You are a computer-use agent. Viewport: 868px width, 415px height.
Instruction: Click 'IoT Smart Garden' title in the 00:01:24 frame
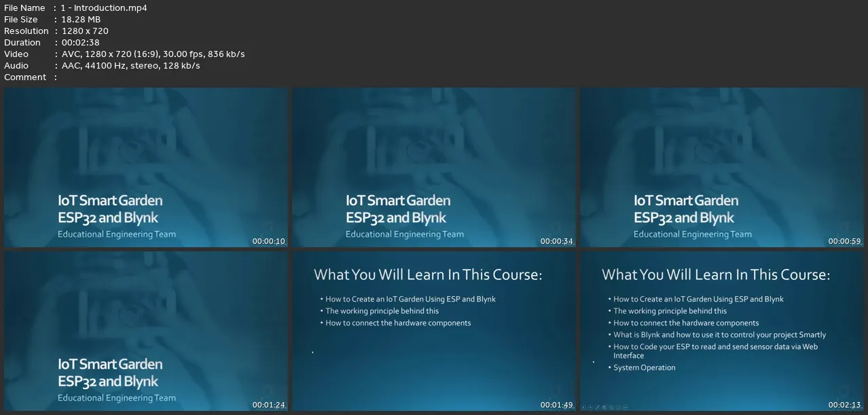tap(110, 364)
